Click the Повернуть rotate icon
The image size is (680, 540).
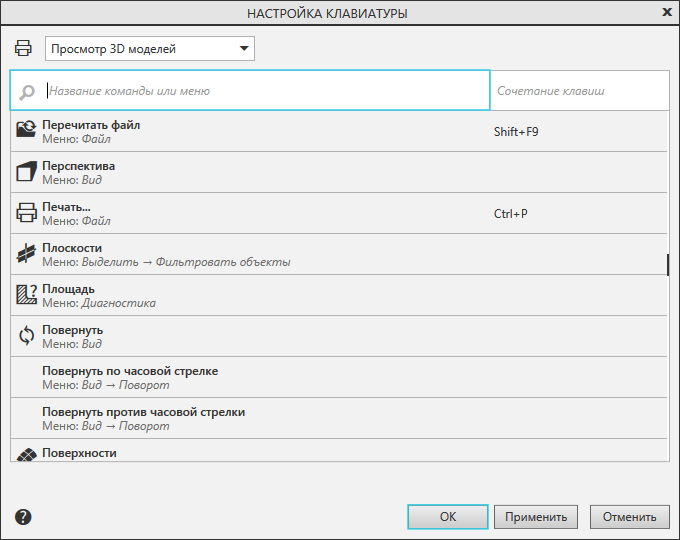[x=26, y=336]
